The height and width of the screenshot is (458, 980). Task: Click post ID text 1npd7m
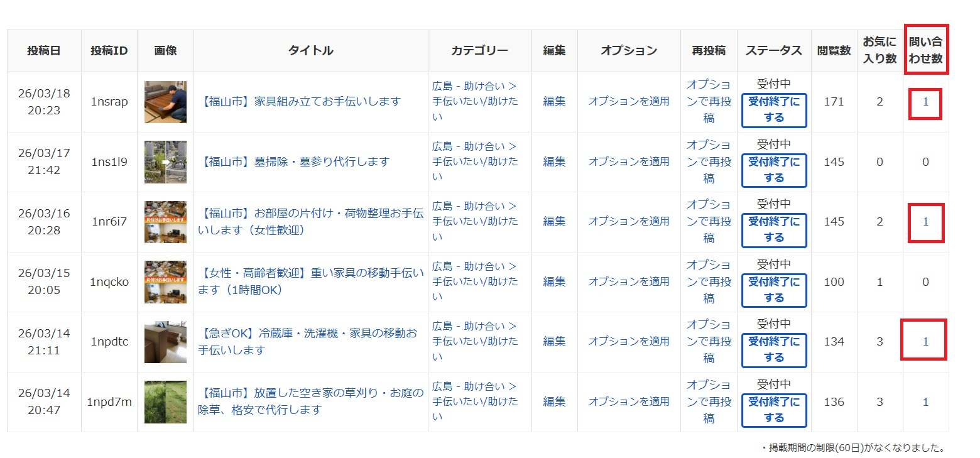[109, 401]
